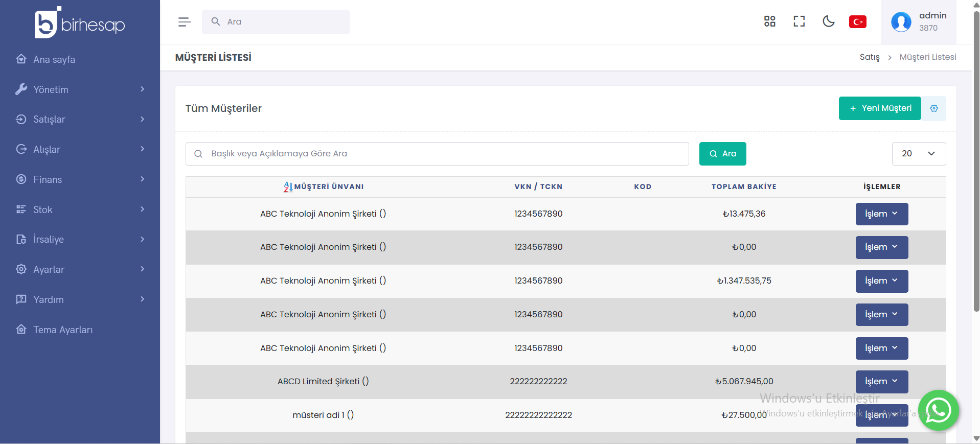Click the Finans coin icon
The width and height of the screenshot is (980, 444).
pyautogui.click(x=21, y=179)
